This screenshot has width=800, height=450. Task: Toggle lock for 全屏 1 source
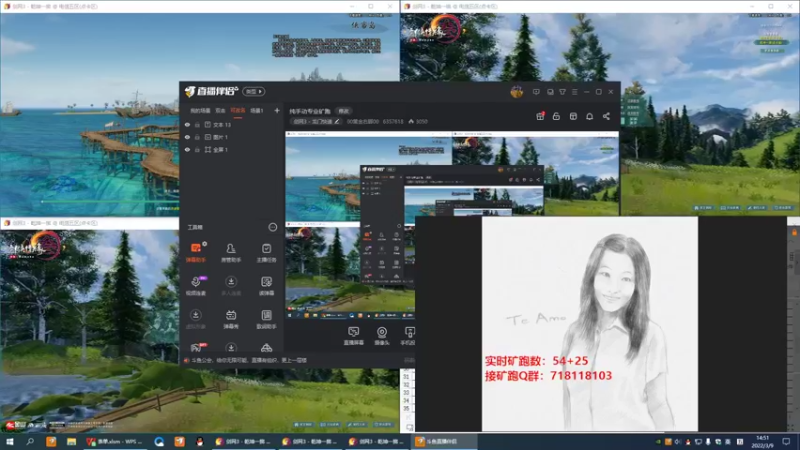coord(197,149)
